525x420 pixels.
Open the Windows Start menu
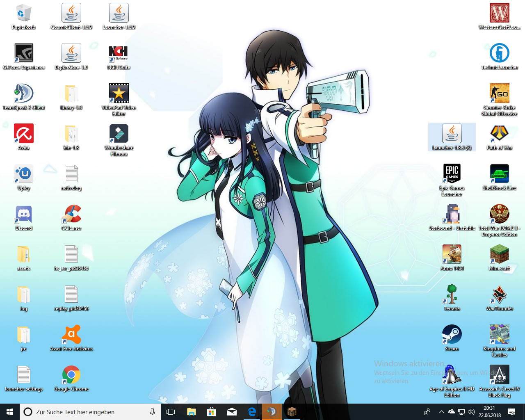pyautogui.click(x=10, y=412)
